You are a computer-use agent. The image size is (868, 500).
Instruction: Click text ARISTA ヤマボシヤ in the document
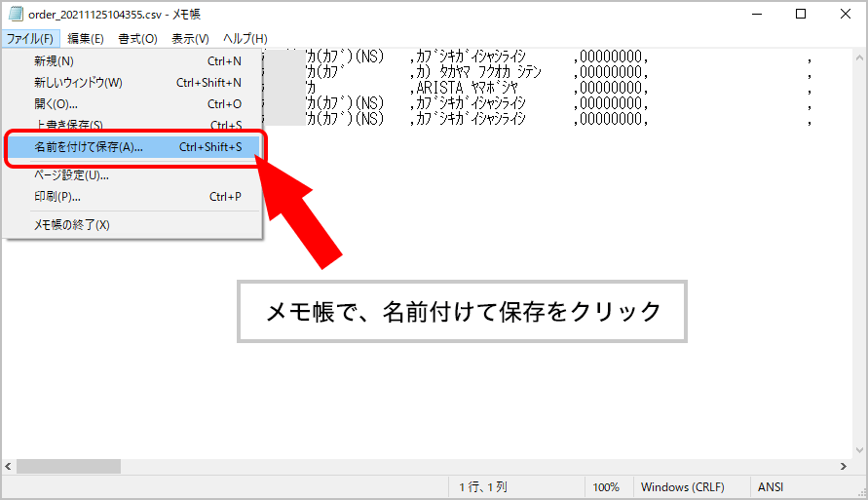[x=468, y=88]
